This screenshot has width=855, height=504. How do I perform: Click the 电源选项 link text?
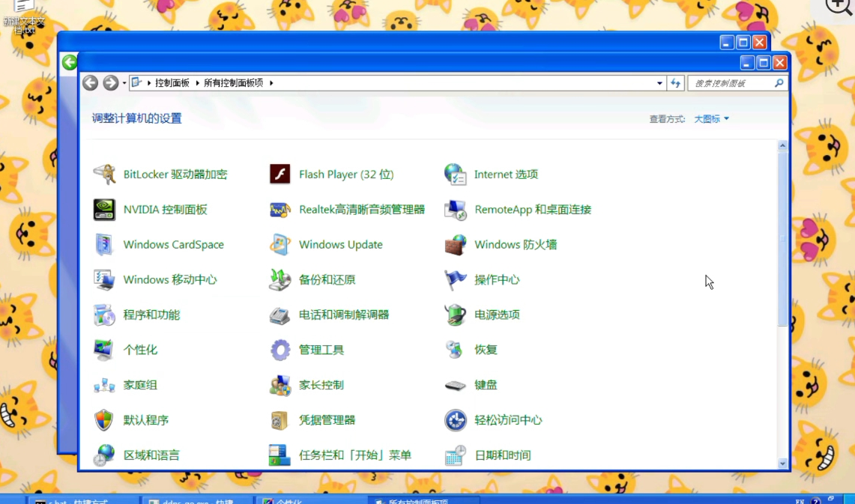497,315
